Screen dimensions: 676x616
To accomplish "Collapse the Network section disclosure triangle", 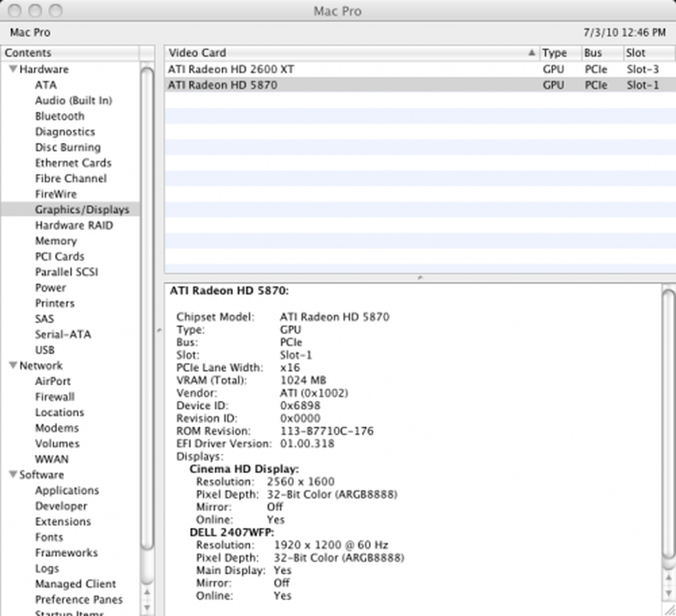I will [14, 366].
